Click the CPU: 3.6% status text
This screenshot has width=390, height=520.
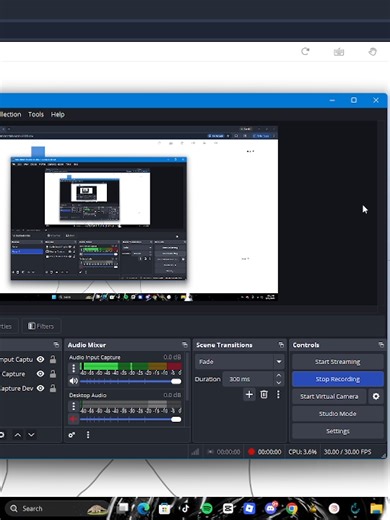point(302,452)
